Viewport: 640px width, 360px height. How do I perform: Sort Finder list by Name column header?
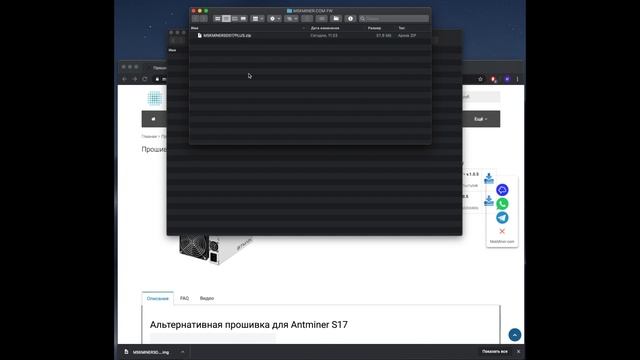click(x=195, y=28)
